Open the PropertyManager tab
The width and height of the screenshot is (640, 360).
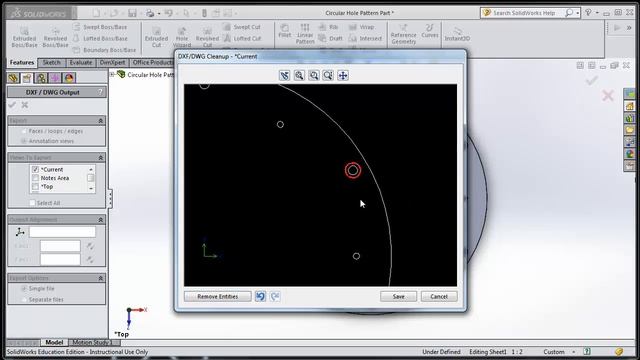pos(27,78)
